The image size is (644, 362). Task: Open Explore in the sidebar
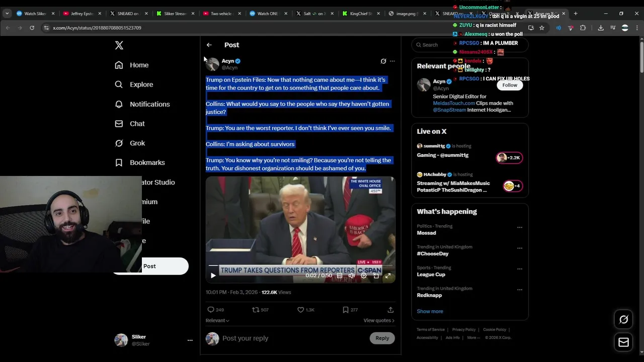[x=134, y=84]
